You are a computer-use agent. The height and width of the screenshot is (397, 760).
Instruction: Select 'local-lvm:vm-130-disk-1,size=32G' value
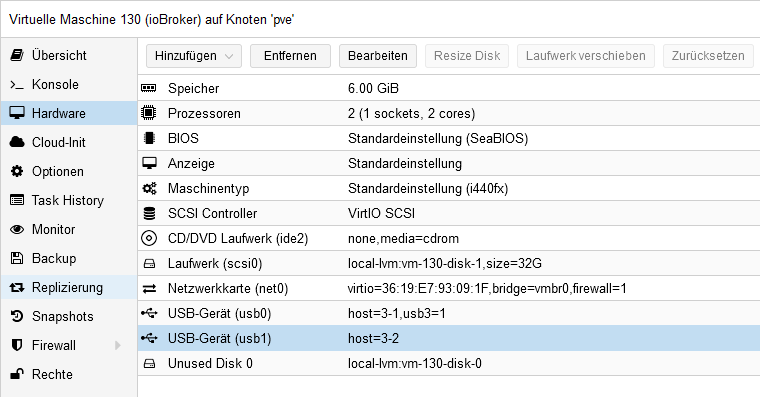445,264
